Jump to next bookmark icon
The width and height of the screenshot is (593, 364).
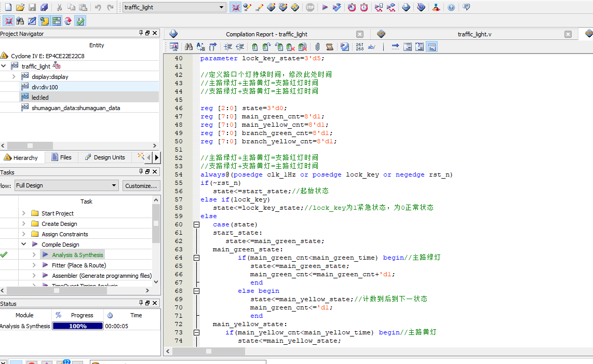coord(266,47)
